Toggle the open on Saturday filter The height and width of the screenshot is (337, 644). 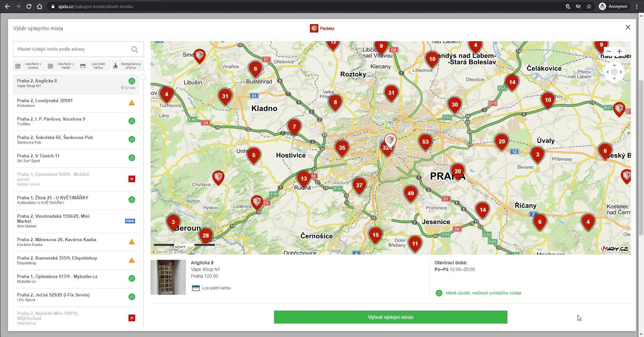pyautogui.click(x=29, y=66)
